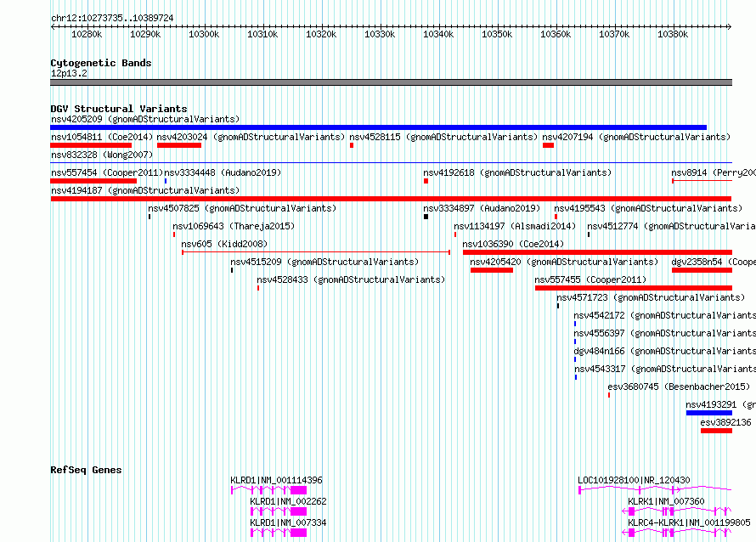The height and width of the screenshot is (542, 756).
Task: Select the red nsv557454 bar
Action: point(93,181)
